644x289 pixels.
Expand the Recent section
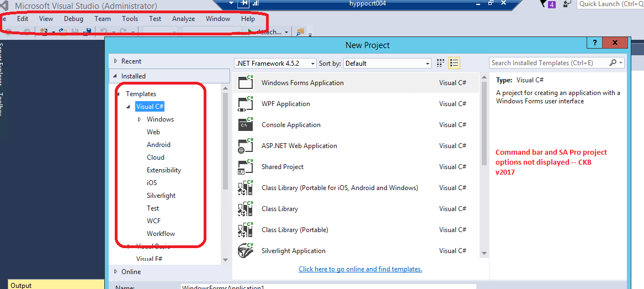click(x=115, y=61)
